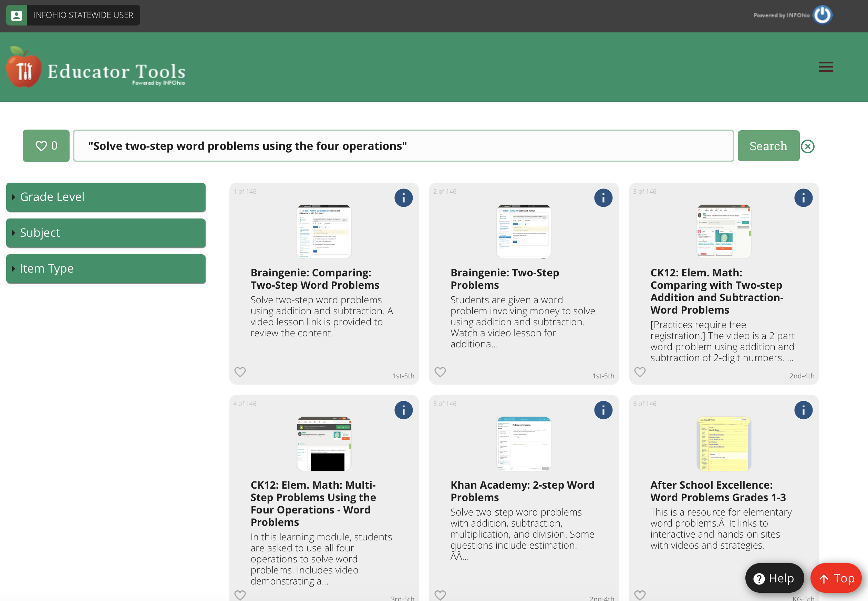868x601 pixels.
Task: Open title After School Excellence: Word Problems Grades 1-3
Action: click(x=718, y=491)
